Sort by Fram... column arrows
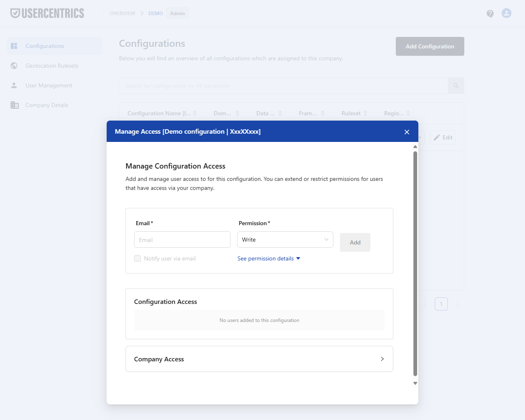Screen dimensions: 525x420 click(323, 113)
